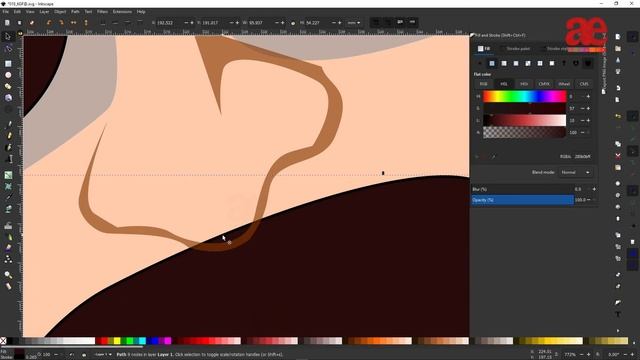Open the Edit menu
The image size is (640, 360).
(17, 12)
